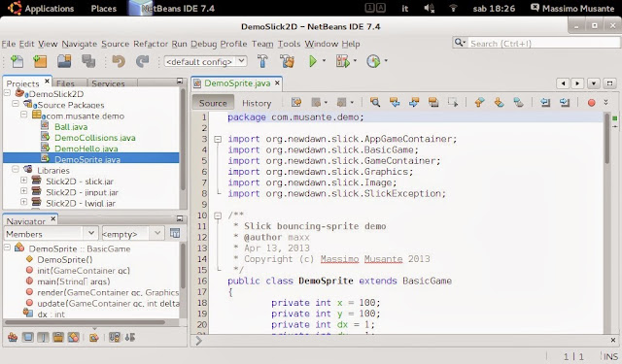Click Find Previous Occurrence icon
This screenshot has width=622, height=364.
[x=395, y=103]
